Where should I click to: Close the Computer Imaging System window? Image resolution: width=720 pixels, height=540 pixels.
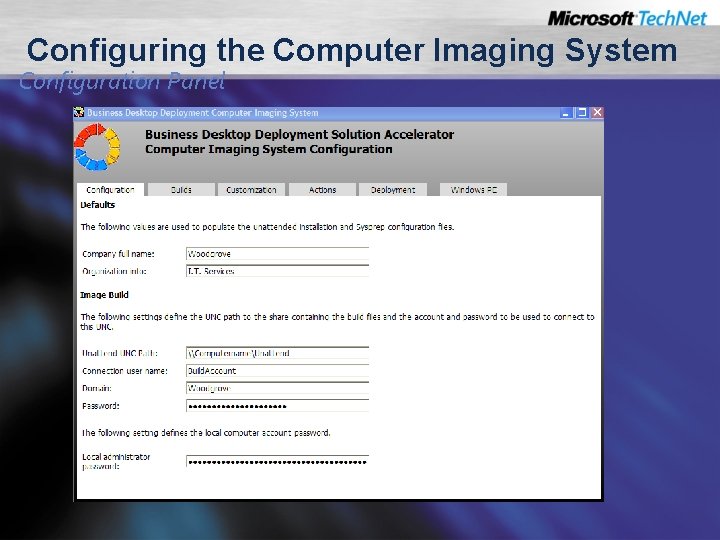point(597,112)
